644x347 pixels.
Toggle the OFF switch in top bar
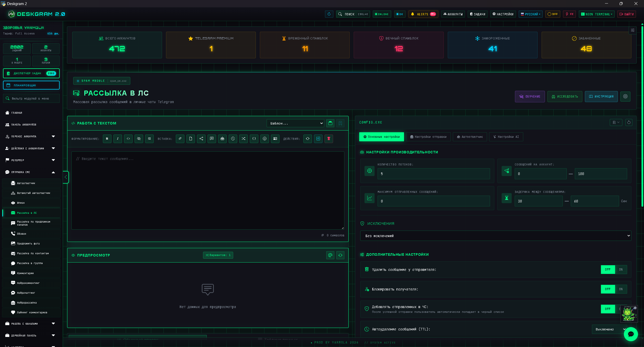pos(553,14)
